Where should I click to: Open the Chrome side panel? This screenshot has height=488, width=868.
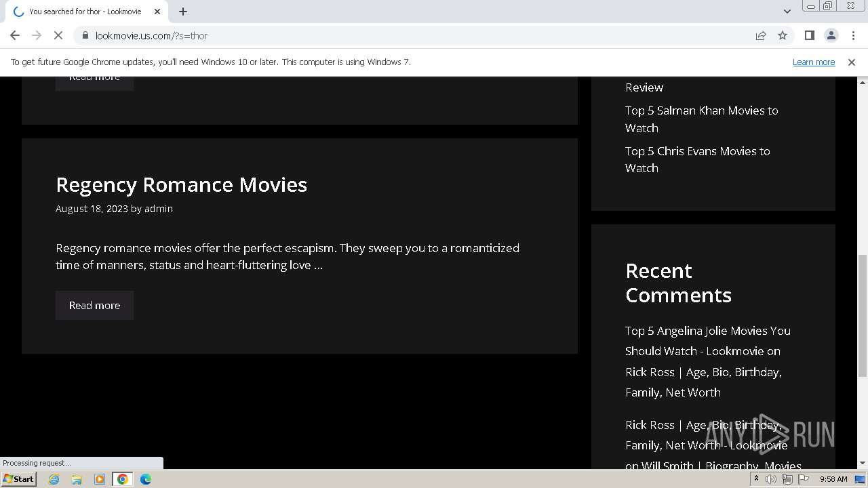[809, 35]
